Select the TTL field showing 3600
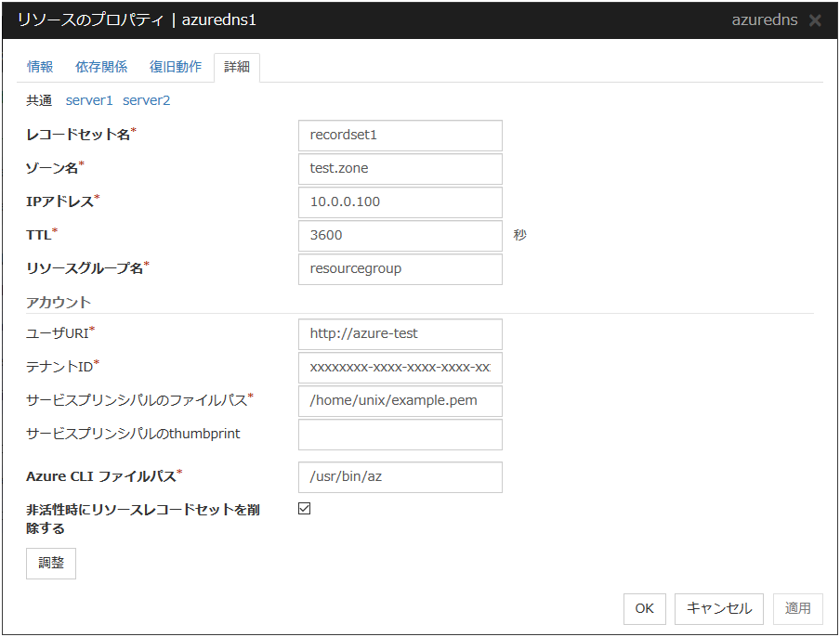The image size is (840, 637). pos(400,235)
